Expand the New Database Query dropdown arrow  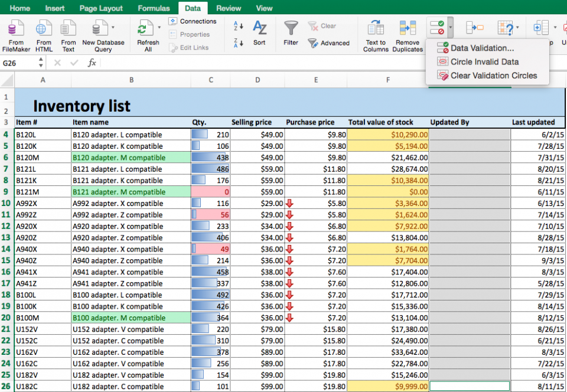(113, 27)
